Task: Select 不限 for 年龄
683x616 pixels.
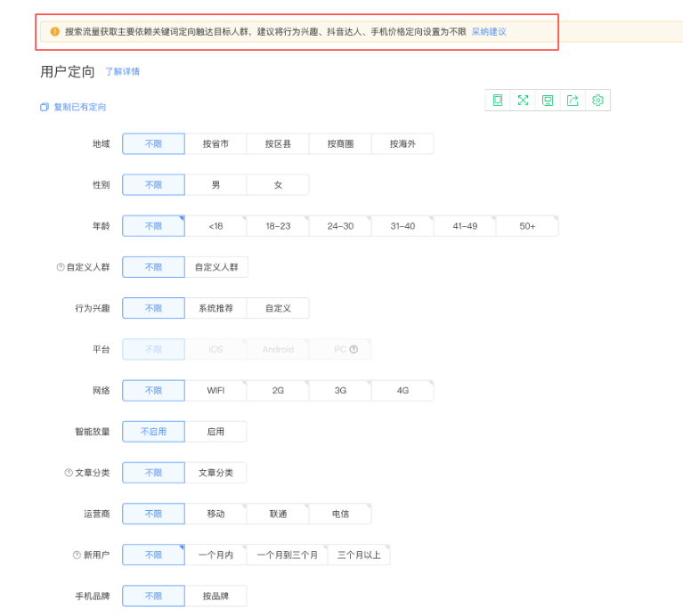Action: click(x=153, y=226)
